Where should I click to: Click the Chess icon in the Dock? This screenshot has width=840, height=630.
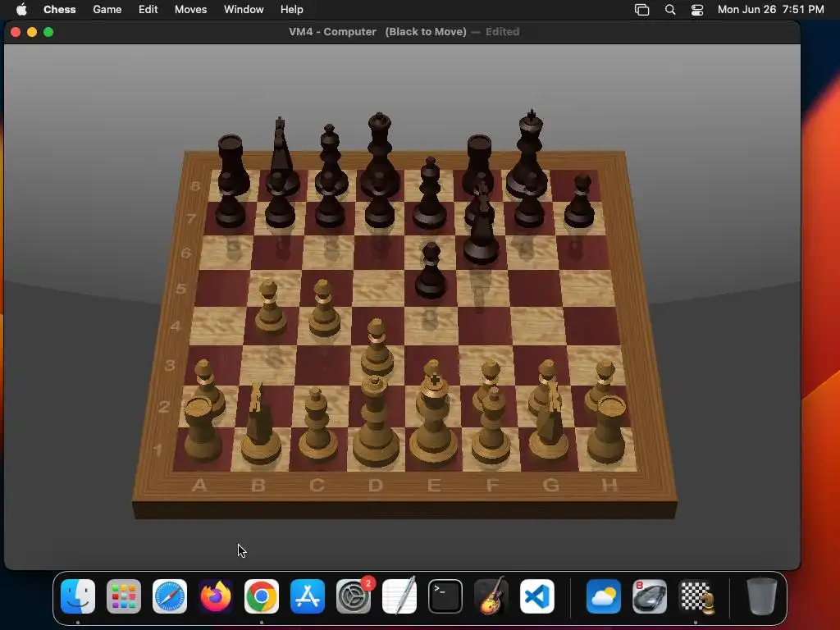coord(696,596)
